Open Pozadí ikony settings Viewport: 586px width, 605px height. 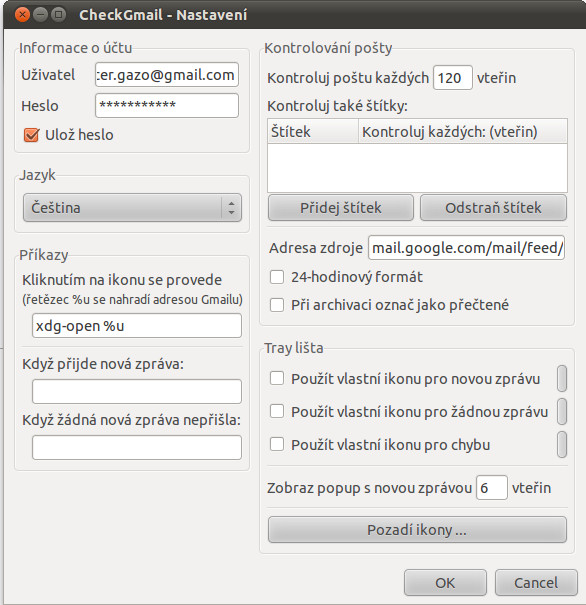click(417, 530)
